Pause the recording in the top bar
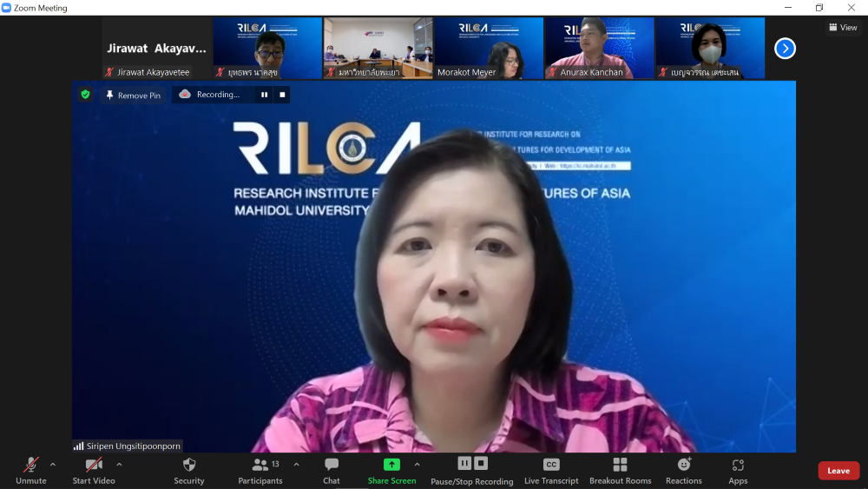The height and width of the screenshot is (489, 868). pos(264,95)
